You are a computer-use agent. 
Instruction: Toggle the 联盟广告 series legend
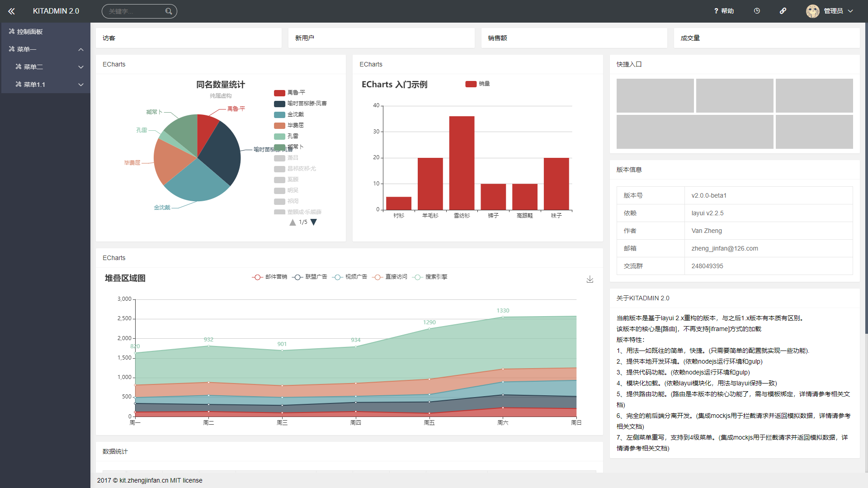coord(310,277)
